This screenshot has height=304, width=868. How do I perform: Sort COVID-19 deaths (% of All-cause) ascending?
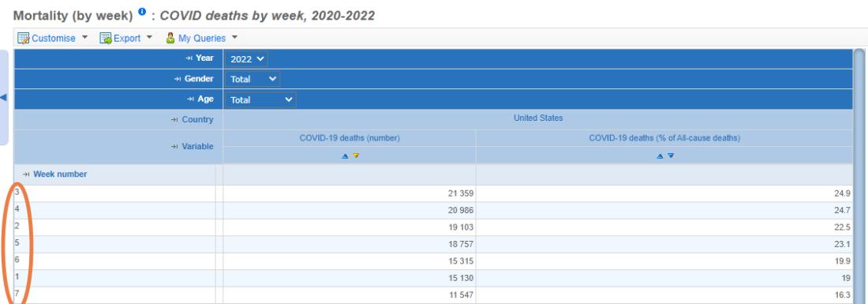[x=660, y=156]
